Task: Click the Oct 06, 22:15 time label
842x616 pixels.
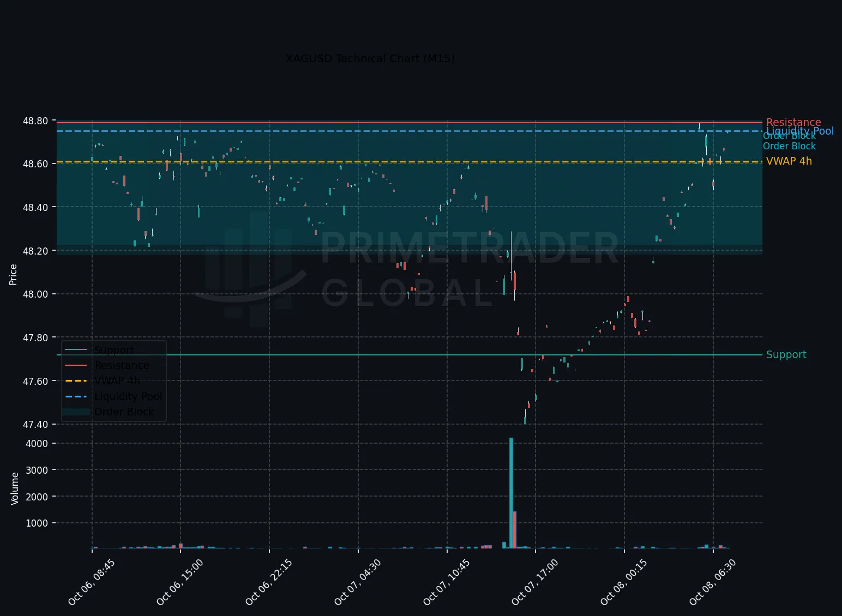Action: pyautogui.click(x=269, y=582)
